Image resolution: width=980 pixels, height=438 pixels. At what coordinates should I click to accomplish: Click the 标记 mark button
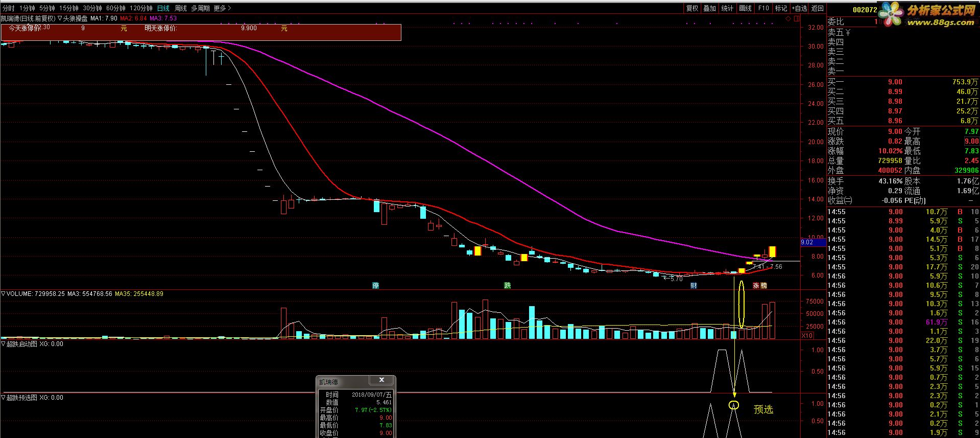781,8
